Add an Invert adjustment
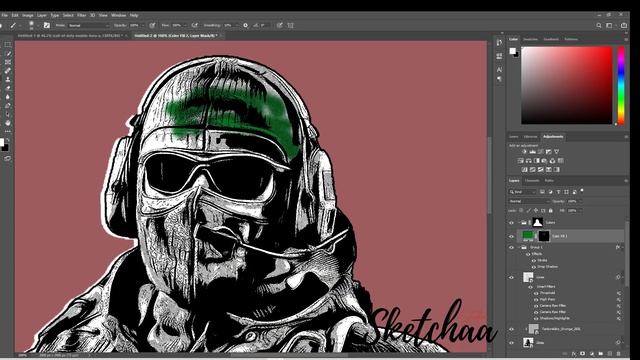Image resolution: width=640 pixels, height=360 pixels. coord(524,169)
